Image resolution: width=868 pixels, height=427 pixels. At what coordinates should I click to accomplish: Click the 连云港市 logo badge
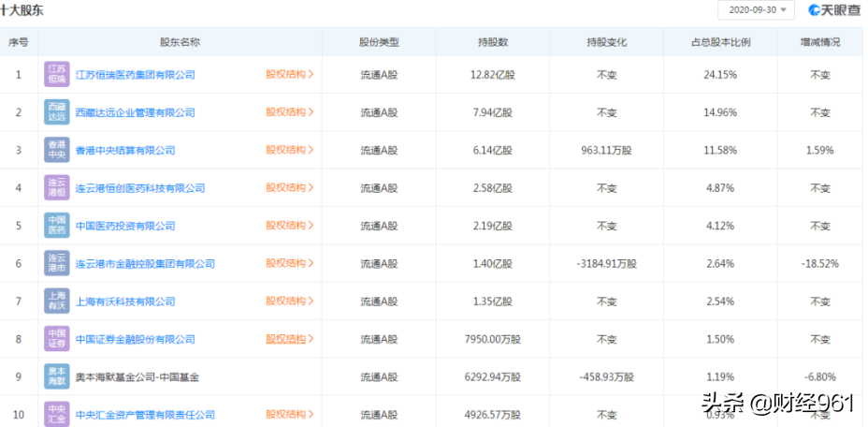click(x=57, y=263)
